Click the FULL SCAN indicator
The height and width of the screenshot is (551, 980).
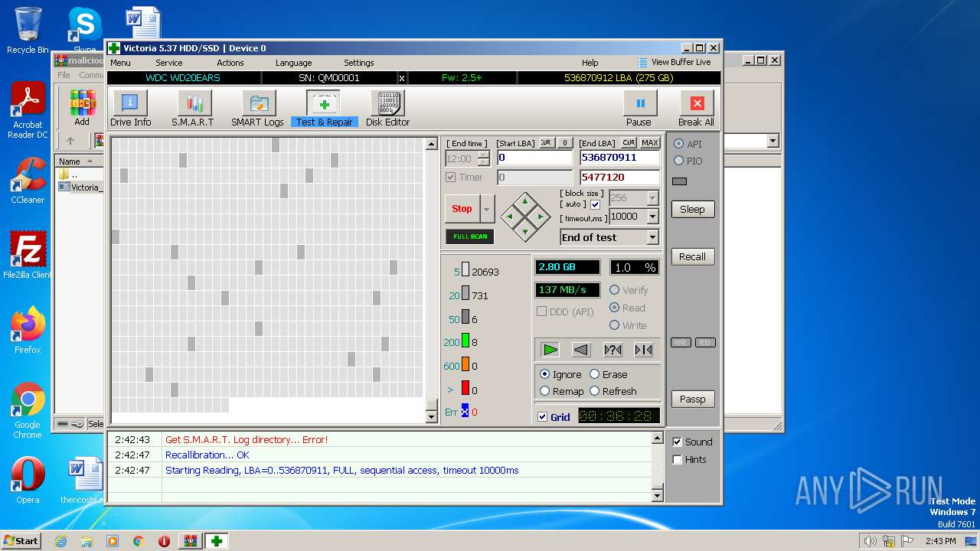[x=470, y=236]
